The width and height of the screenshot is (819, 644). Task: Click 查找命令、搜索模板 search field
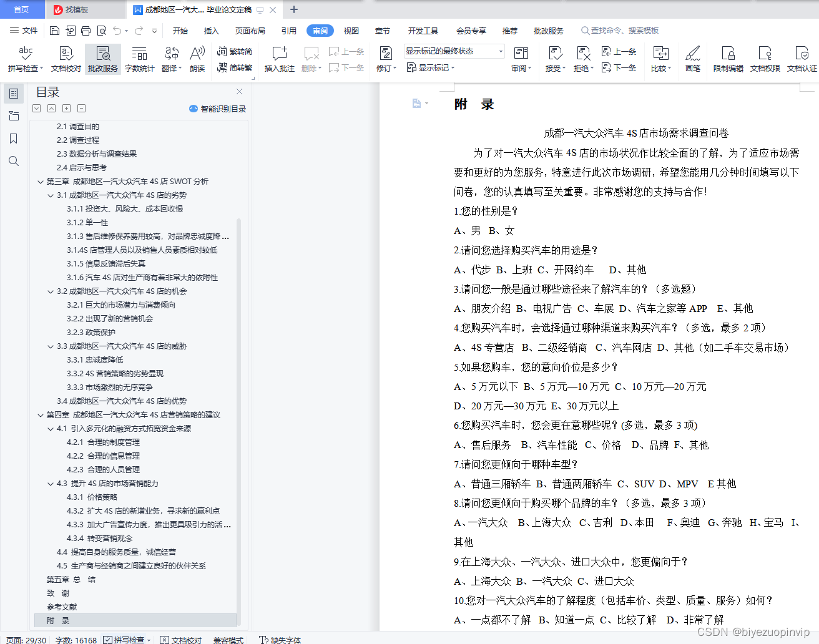(620, 31)
